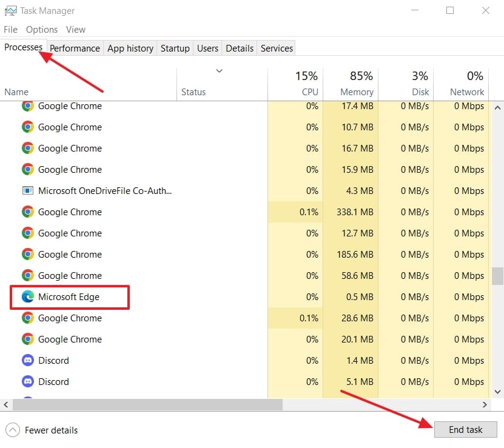This screenshot has width=504, height=448.
Task: Select the Microsoft Edge process icon
Action: click(27, 297)
